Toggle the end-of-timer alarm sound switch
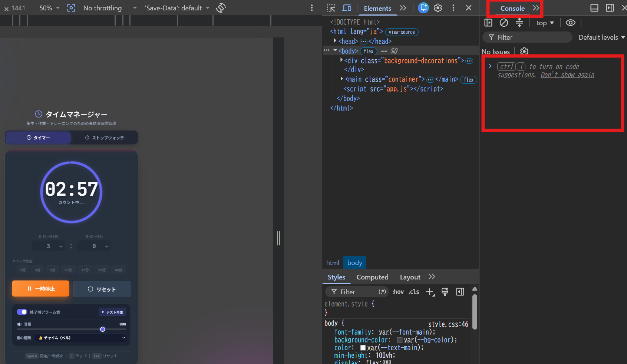This screenshot has height=364, width=627. coord(22,312)
